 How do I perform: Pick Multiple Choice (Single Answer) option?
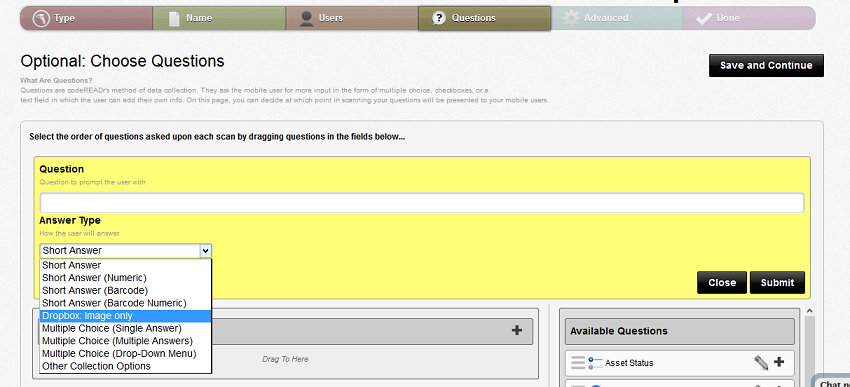[x=126, y=328]
